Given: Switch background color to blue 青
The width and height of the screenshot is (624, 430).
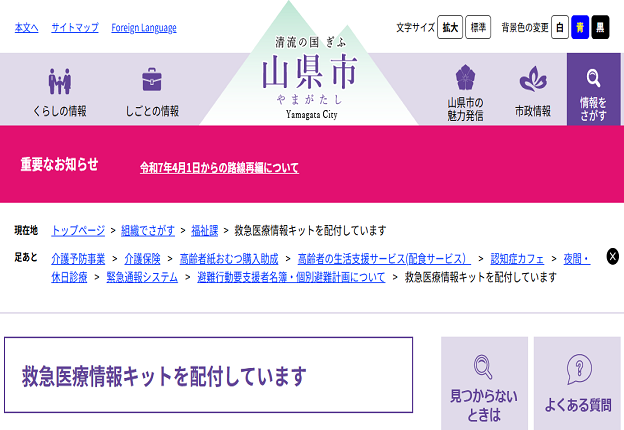Looking at the screenshot, I should (580, 28).
